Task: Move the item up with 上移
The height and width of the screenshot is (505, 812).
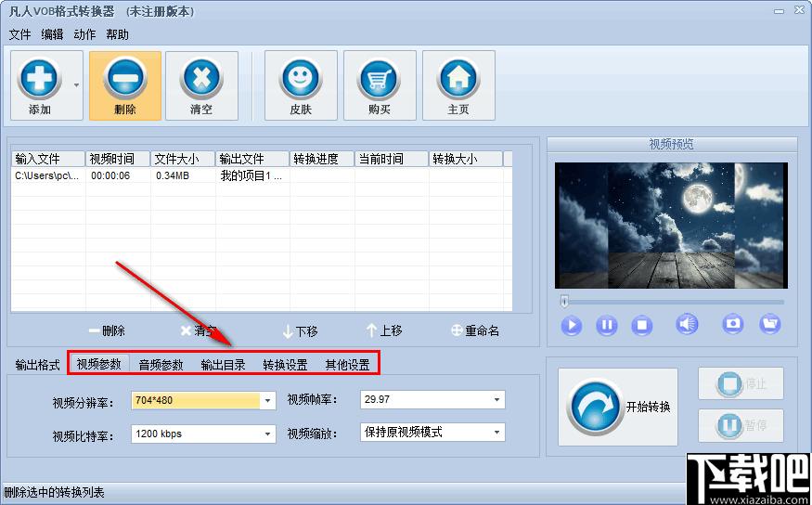Action: pyautogui.click(x=384, y=330)
